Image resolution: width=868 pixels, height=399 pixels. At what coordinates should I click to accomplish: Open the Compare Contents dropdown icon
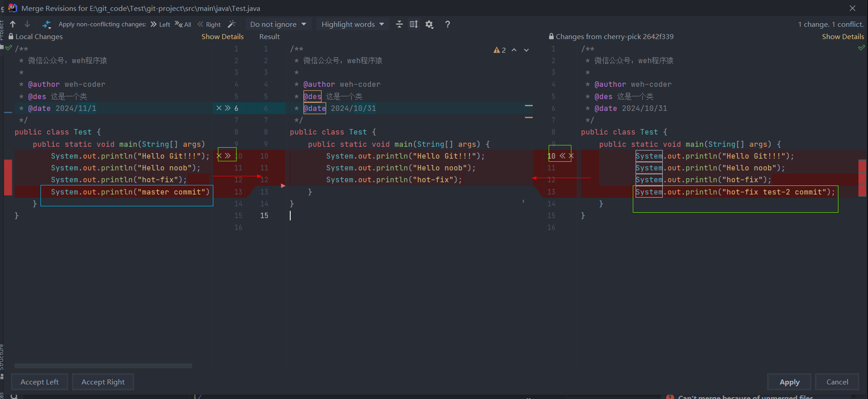(x=46, y=25)
